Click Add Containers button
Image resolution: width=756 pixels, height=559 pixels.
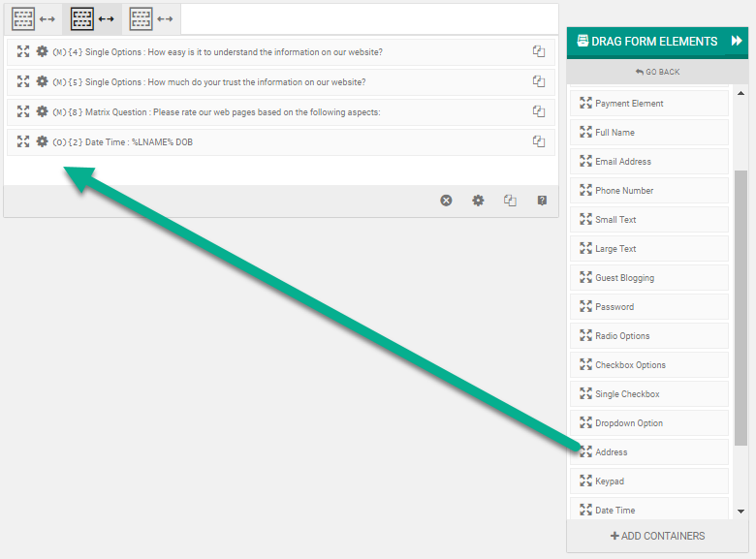[657, 536]
